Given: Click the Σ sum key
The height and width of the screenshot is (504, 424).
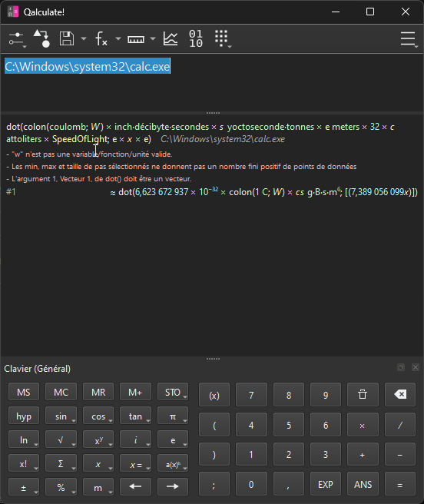Looking at the screenshot, I should [x=61, y=463].
